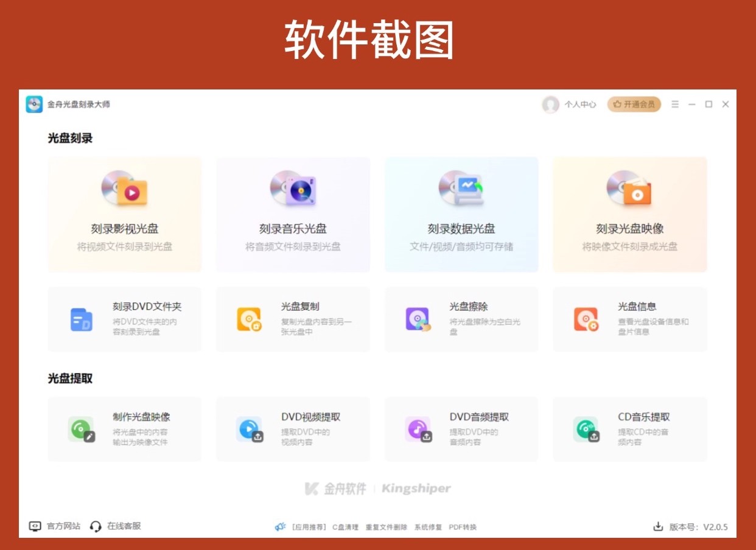Click the 官方网站 monitor icon
Screen dimensions: 756x550
[x=35, y=526]
